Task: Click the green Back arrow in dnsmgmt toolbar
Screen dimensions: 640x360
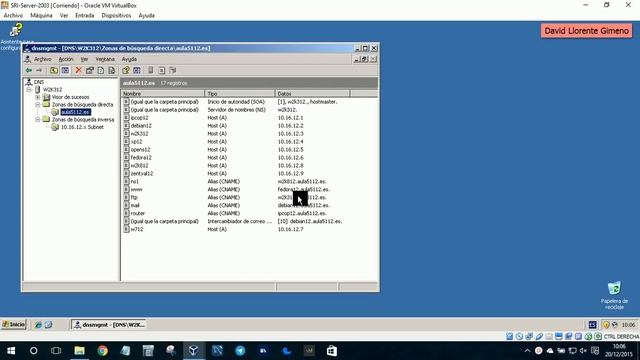Action: (x=29, y=70)
